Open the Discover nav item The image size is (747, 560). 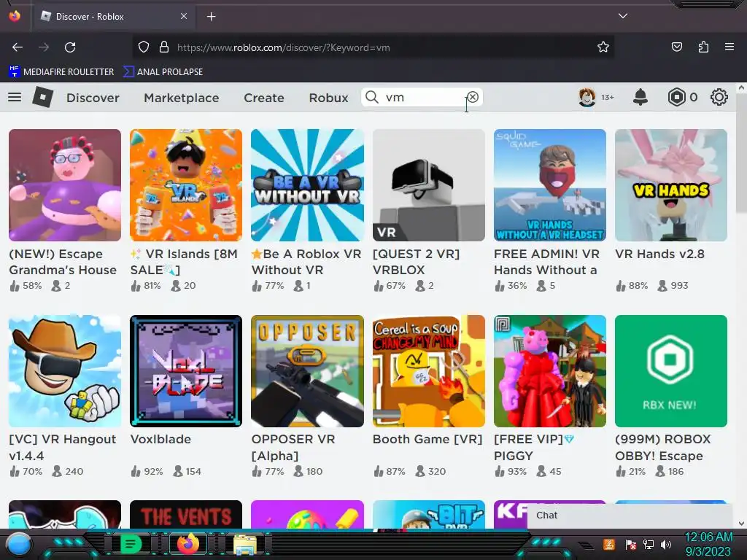click(x=93, y=98)
